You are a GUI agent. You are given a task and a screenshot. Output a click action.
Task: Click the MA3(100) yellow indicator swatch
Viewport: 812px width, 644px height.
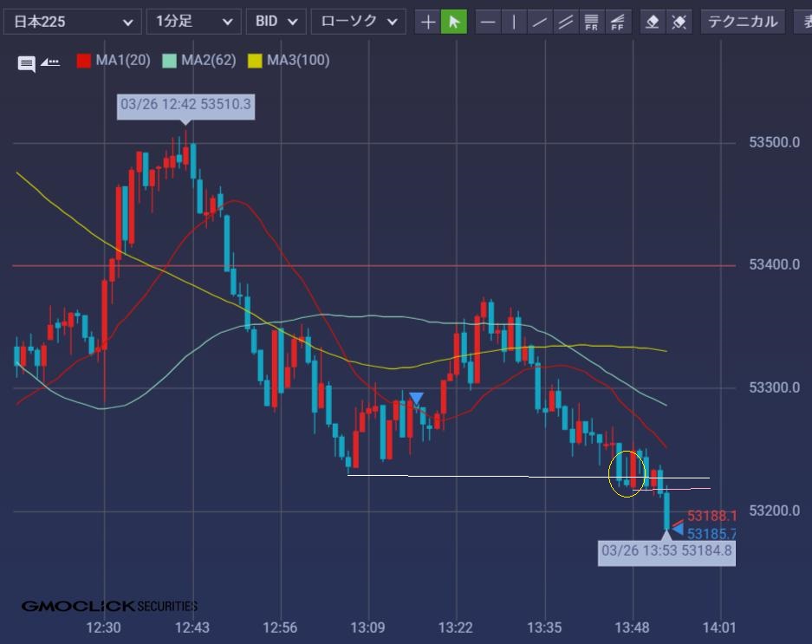coord(255,61)
